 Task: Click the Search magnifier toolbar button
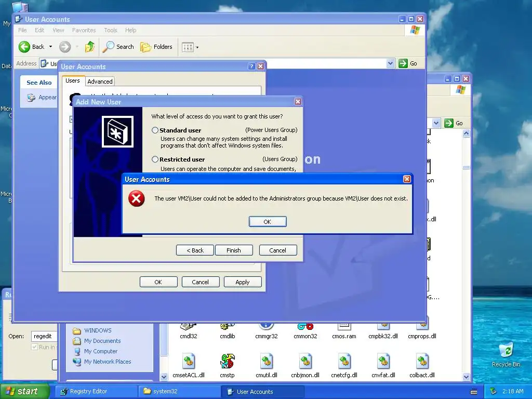(118, 47)
